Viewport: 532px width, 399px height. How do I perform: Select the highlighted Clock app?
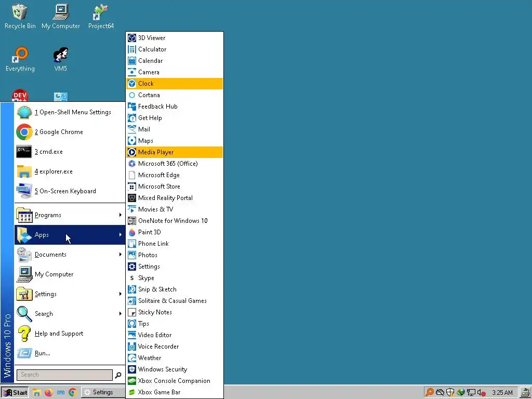175,84
